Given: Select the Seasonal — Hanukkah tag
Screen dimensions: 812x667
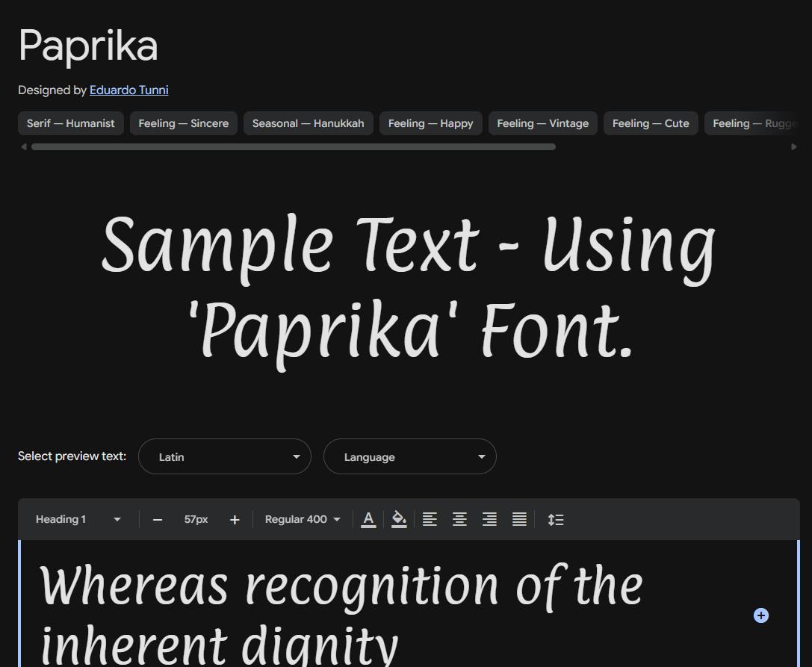Looking at the screenshot, I should pos(308,123).
